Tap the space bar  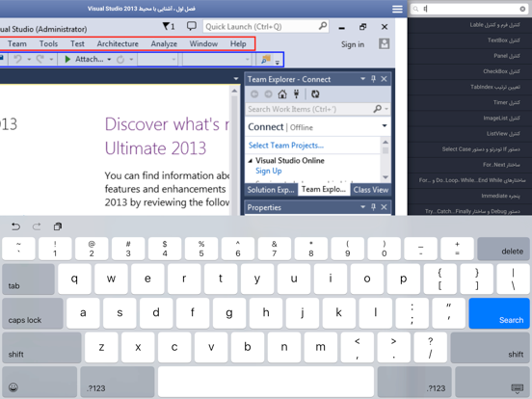point(266,382)
